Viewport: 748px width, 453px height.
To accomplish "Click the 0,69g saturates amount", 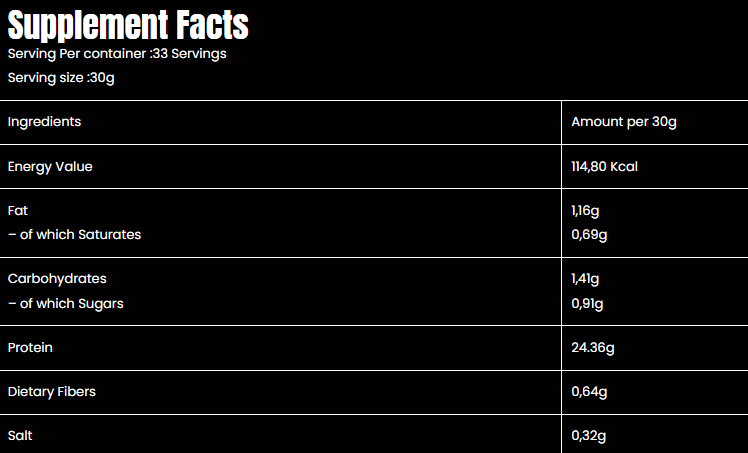I will [590, 235].
